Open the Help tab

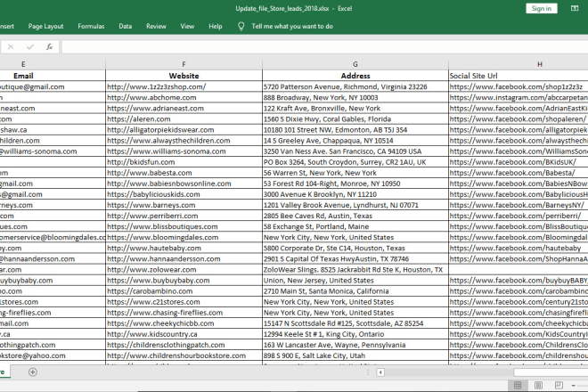click(216, 26)
